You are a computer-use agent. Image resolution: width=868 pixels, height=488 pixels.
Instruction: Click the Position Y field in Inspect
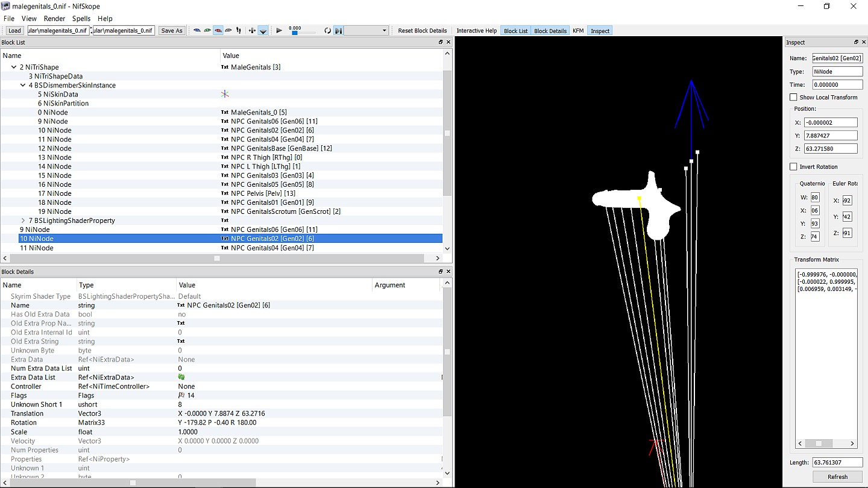tap(831, 136)
